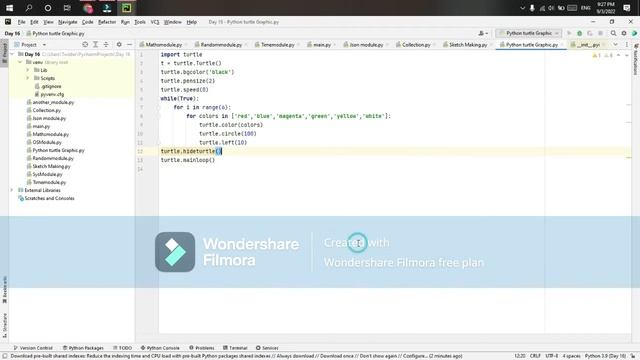
Task: Select Scratches and Consoles node
Action: tap(46, 198)
